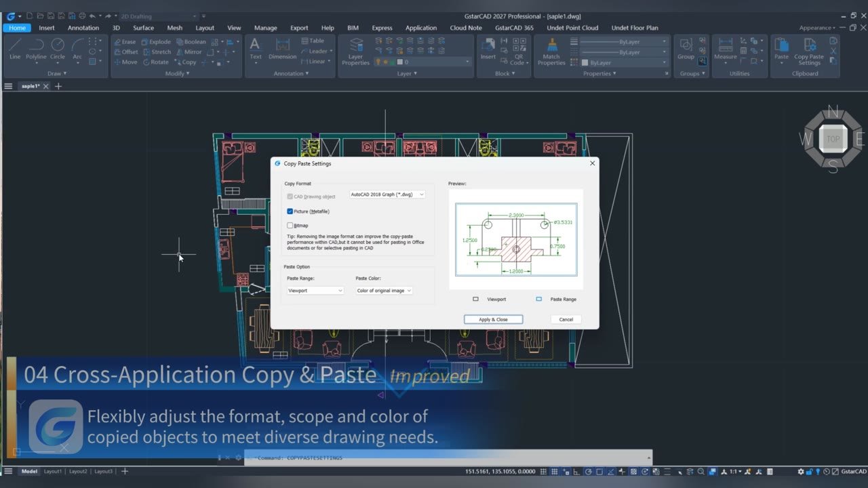Add a new drawing tab

point(58,86)
